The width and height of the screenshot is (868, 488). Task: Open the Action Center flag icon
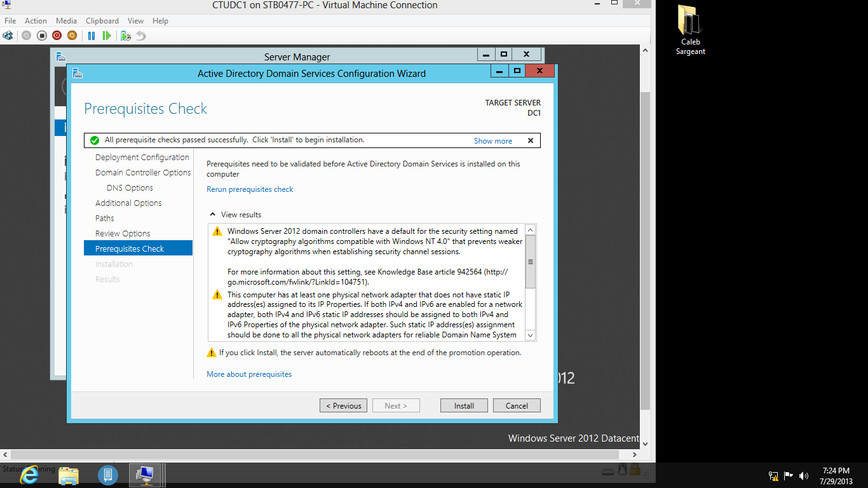(x=789, y=475)
